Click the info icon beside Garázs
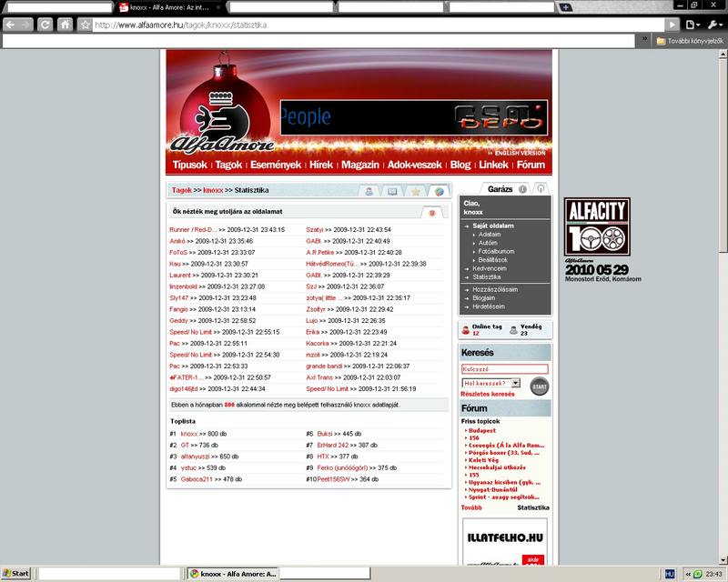 (523, 189)
